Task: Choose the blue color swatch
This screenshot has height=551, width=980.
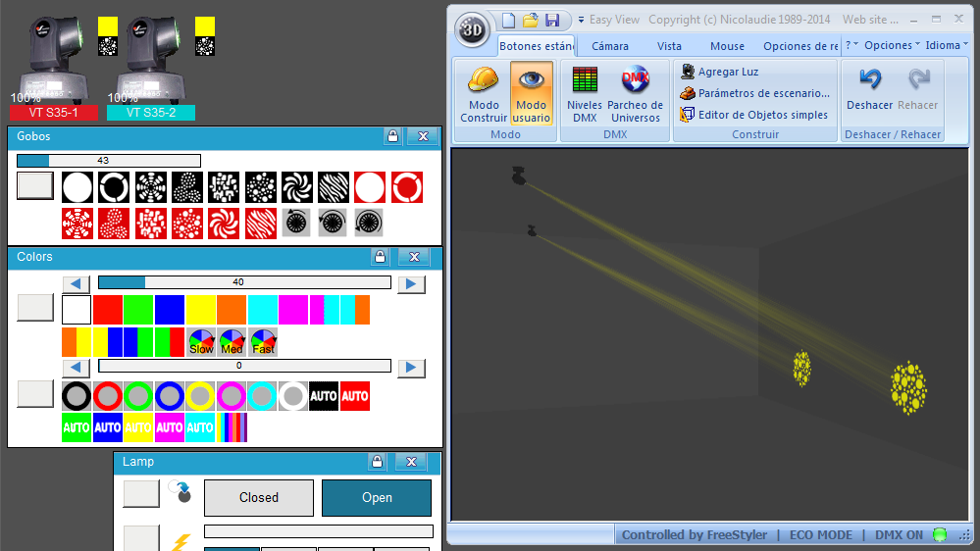Action: tap(170, 310)
